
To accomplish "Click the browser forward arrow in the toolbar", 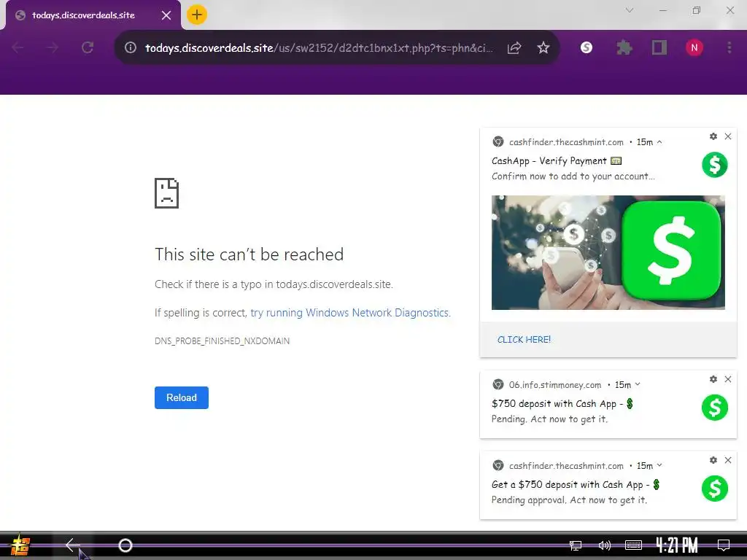I will point(53,47).
